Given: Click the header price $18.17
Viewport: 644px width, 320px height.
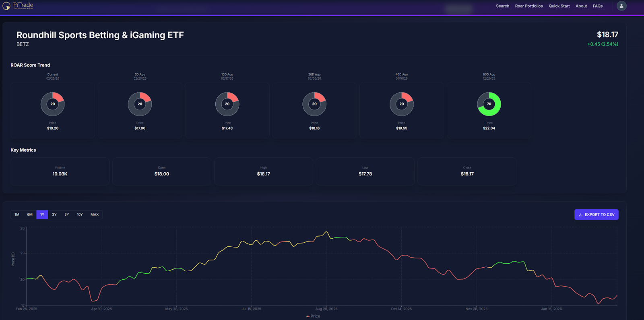Looking at the screenshot, I should [607, 35].
